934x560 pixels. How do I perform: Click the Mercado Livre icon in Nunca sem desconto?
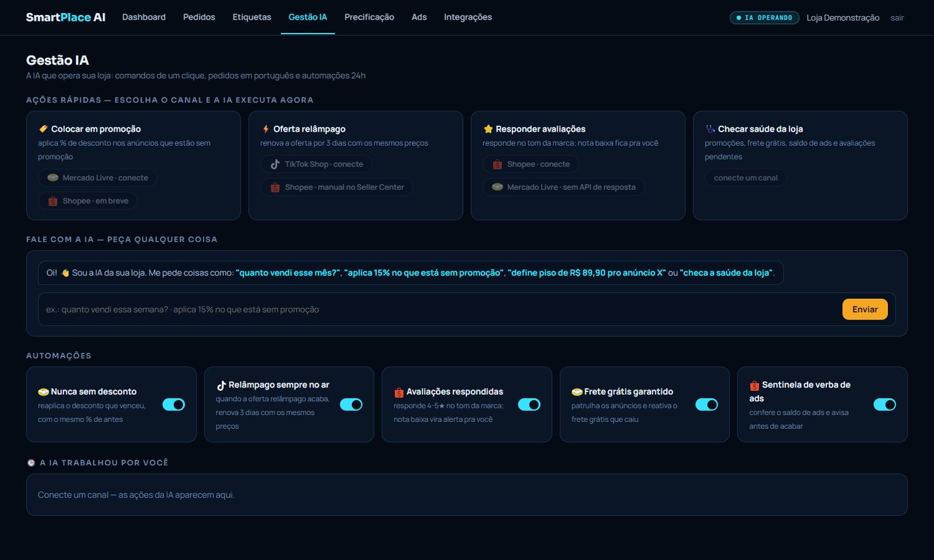[x=43, y=391]
